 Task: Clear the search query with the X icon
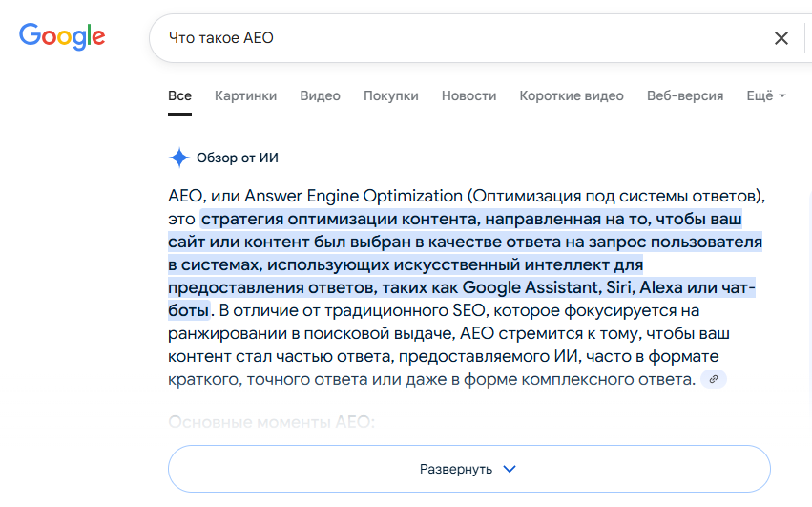781,38
